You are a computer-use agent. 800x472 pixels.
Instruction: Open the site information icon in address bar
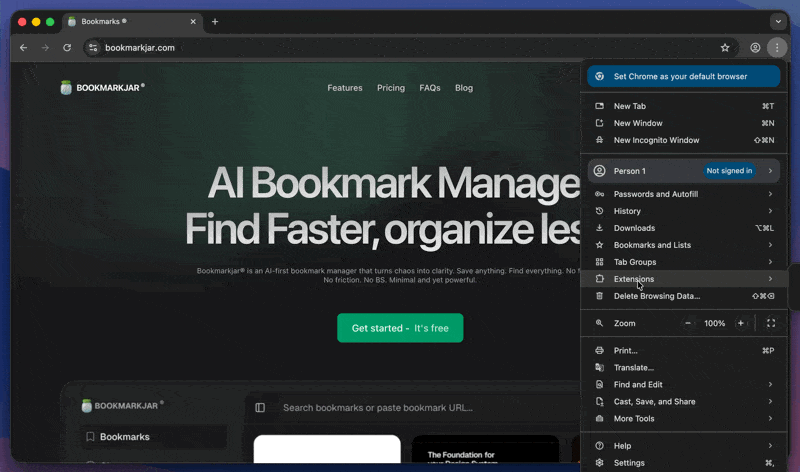93,47
